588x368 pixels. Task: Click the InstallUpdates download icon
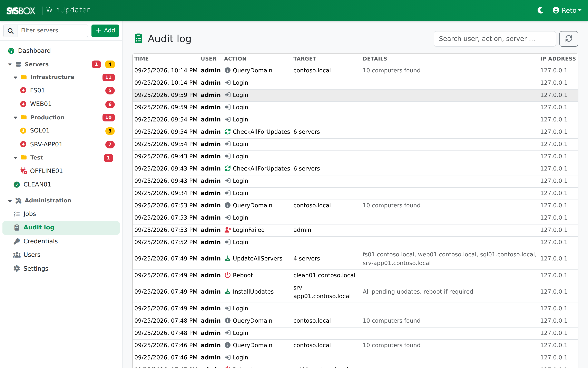pos(227,291)
